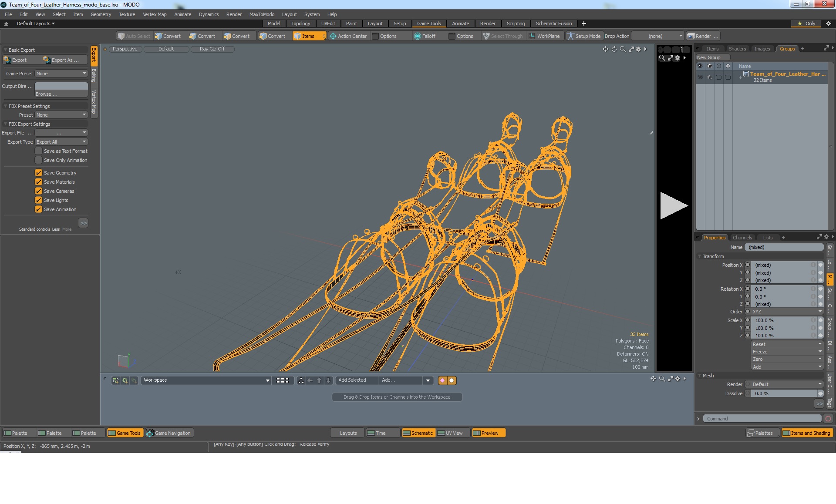Open 3D viewport settings gear
The image size is (836, 504).
[638, 49]
